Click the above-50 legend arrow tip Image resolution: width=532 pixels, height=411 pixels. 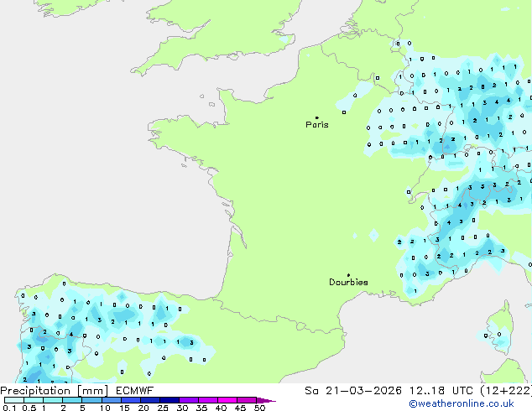pyautogui.click(x=266, y=400)
